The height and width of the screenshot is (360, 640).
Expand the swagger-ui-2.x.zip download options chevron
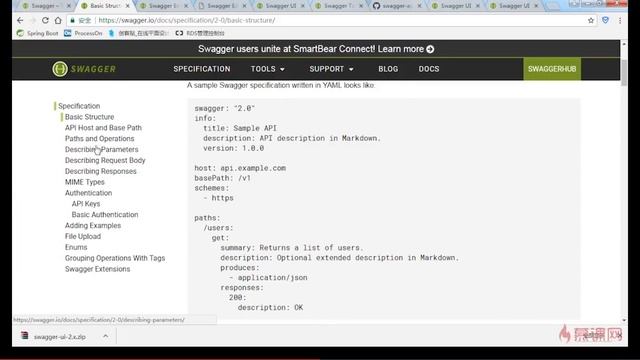click(x=105, y=336)
